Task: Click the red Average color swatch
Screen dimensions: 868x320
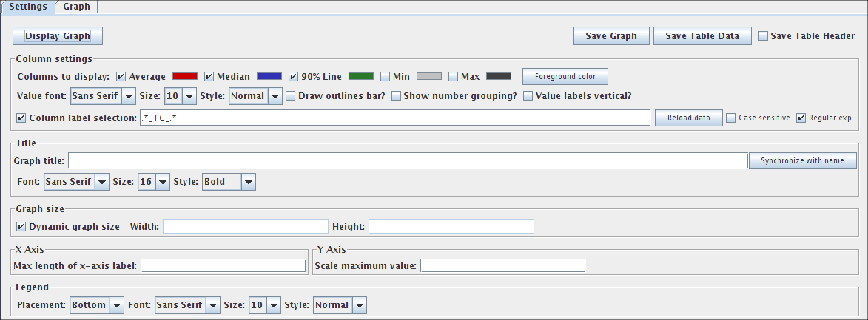Action: tap(185, 76)
